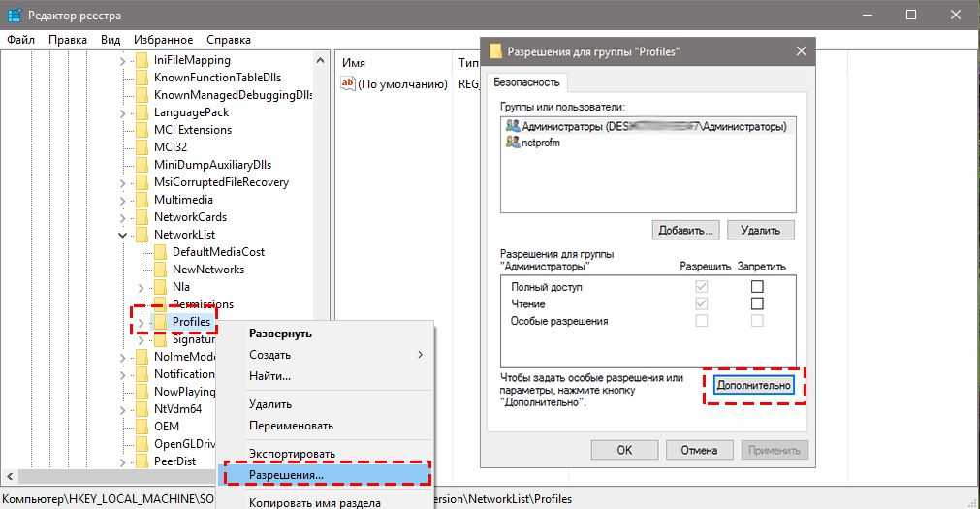The width and height of the screenshot is (980, 509).
Task: Collapse the NetworkList tree node
Action: click(x=122, y=236)
